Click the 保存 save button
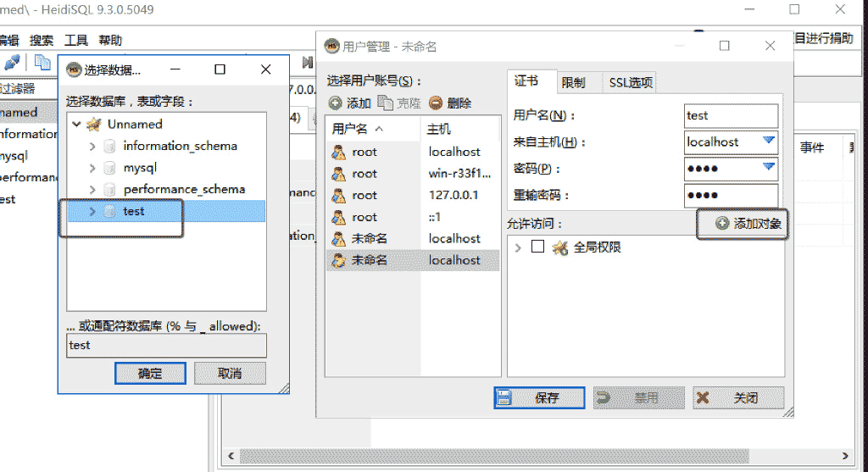The height and width of the screenshot is (472, 868). (x=539, y=397)
